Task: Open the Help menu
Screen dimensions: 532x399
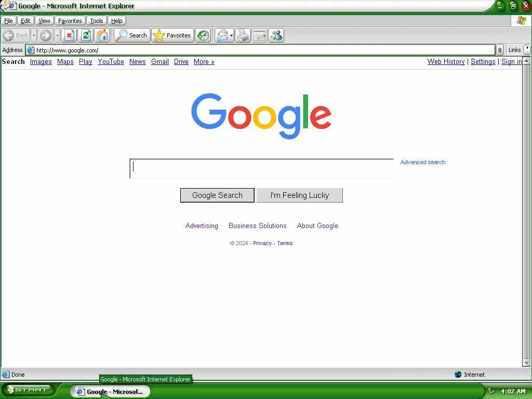Action: tap(117, 21)
